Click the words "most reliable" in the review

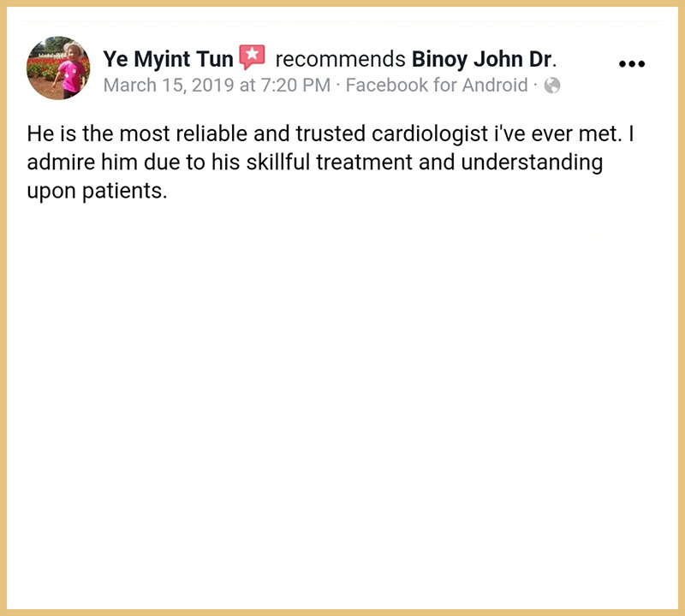point(158,135)
